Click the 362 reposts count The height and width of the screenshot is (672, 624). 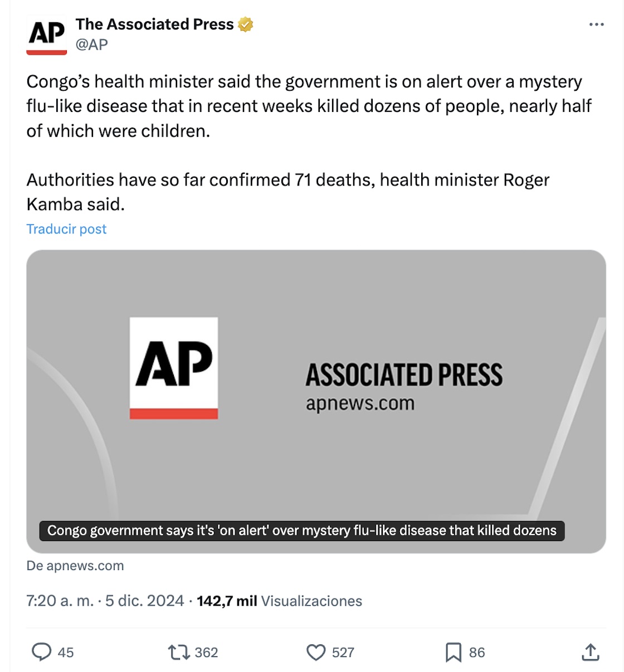[206, 652]
